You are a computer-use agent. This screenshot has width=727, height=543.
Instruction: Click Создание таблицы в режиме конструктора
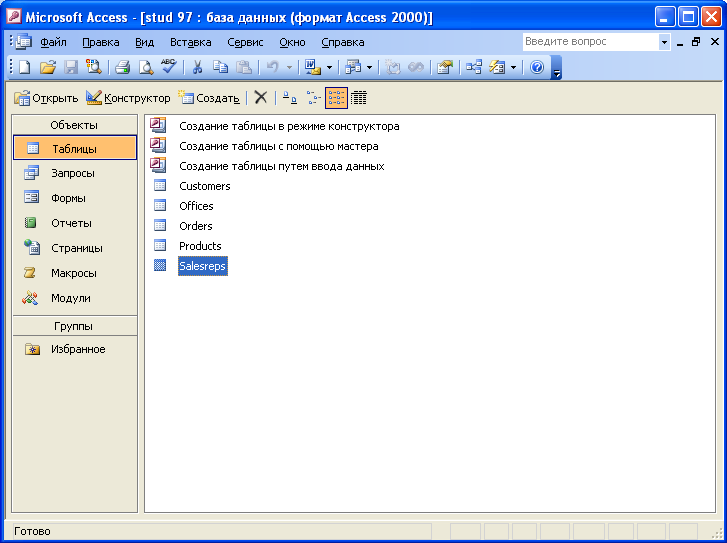click(289, 126)
